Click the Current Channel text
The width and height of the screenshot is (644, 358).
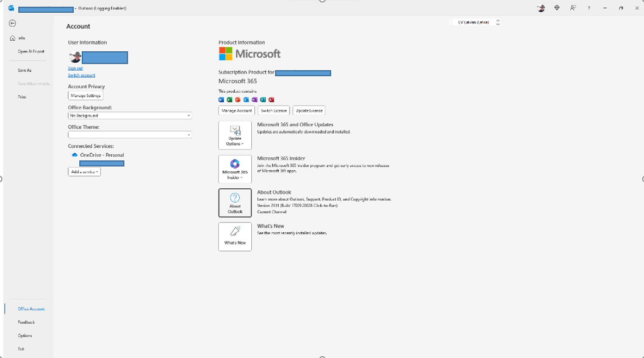[272, 212]
